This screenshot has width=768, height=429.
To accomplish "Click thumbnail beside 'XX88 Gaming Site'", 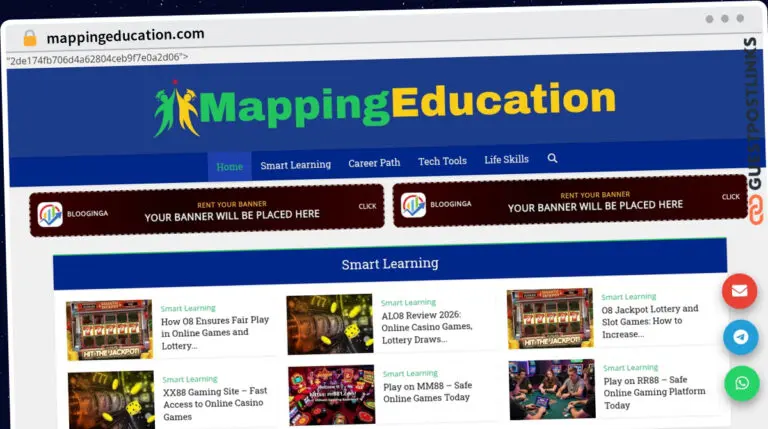I will [x=111, y=401].
